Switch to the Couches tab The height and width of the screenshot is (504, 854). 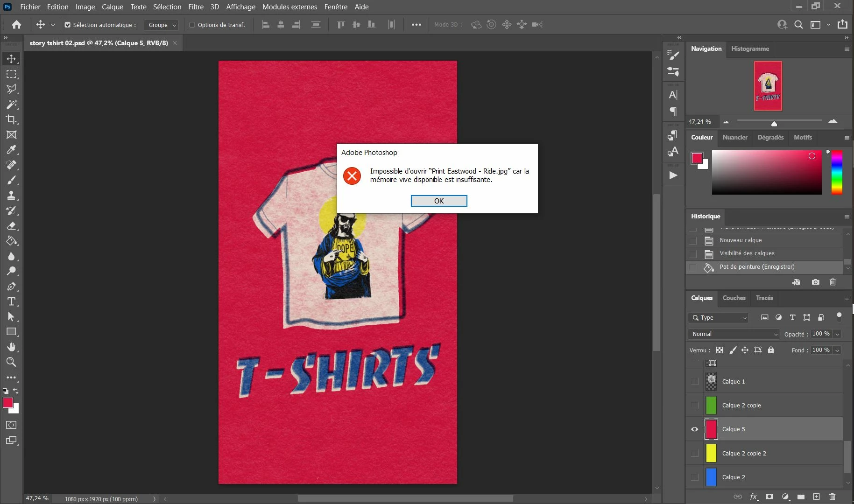pos(734,298)
